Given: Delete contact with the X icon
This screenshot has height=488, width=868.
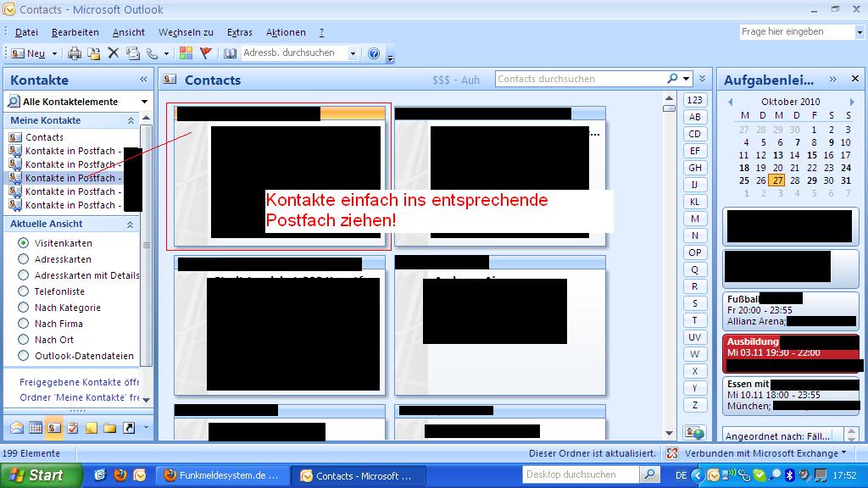Looking at the screenshot, I should pos(114,53).
